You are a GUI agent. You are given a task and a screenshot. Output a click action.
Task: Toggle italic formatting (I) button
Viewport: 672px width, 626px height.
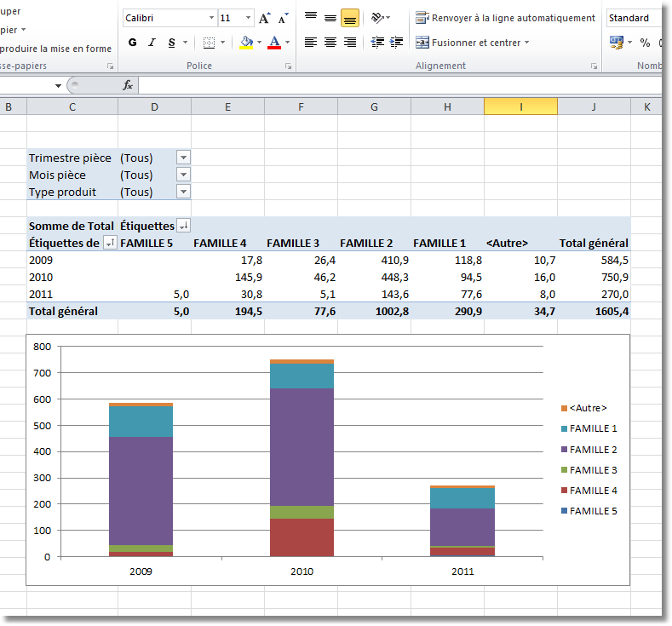tap(152, 43)
